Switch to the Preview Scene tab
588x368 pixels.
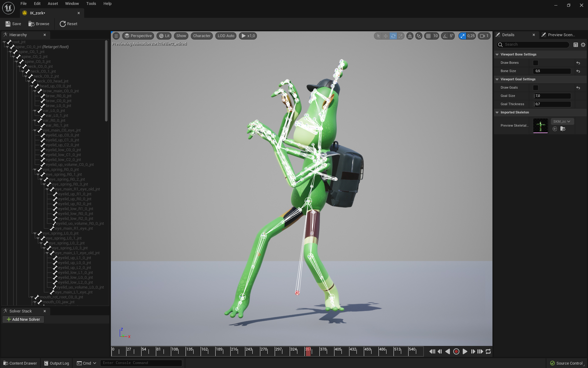561,35
